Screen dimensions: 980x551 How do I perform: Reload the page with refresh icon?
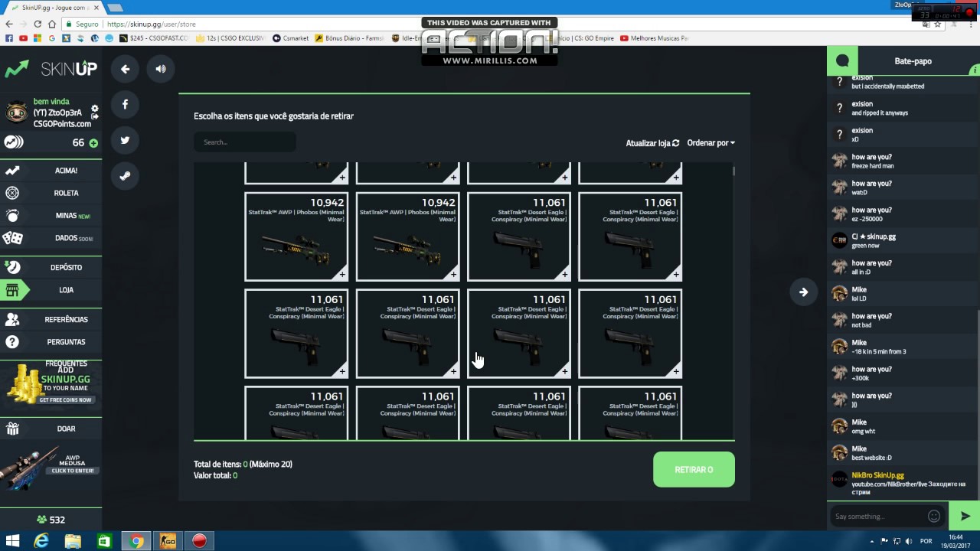pyautogui.click(x=38, y=24)
